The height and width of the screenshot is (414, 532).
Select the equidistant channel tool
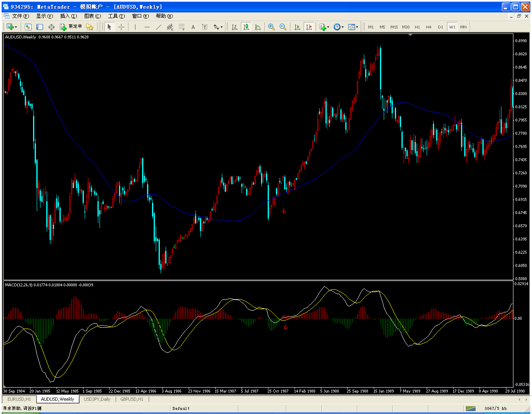170,27
